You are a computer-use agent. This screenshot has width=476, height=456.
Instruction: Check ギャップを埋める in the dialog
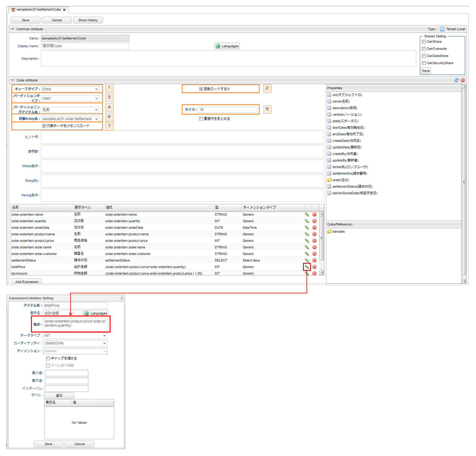tap(48, 358)
